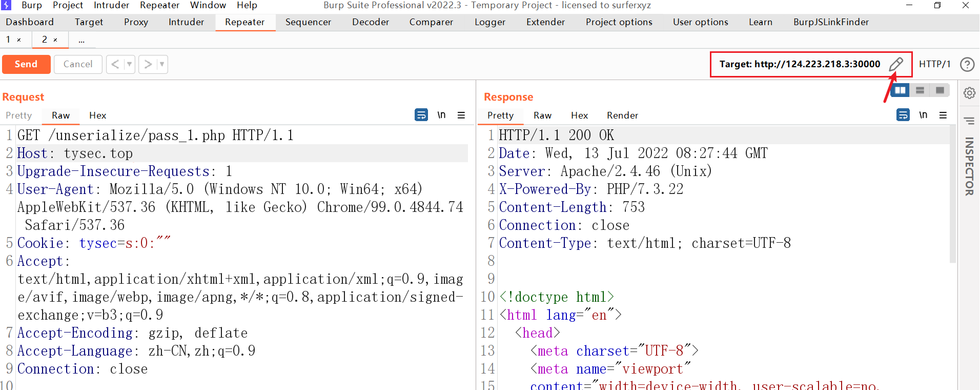This screenshot has width=980, height=390.
Task: Switch to the Extender tab
Action: (545, 22)
